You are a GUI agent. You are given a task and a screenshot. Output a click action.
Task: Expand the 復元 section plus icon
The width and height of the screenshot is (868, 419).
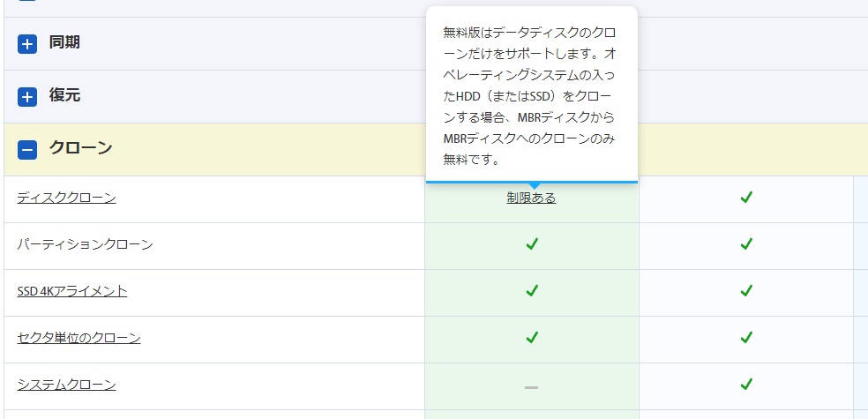pos(27,97)
